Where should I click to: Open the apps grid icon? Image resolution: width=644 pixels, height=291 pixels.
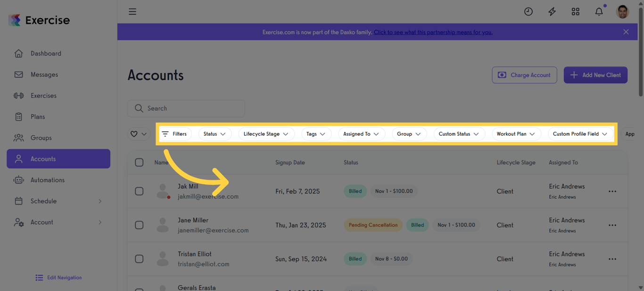[575, 11]
